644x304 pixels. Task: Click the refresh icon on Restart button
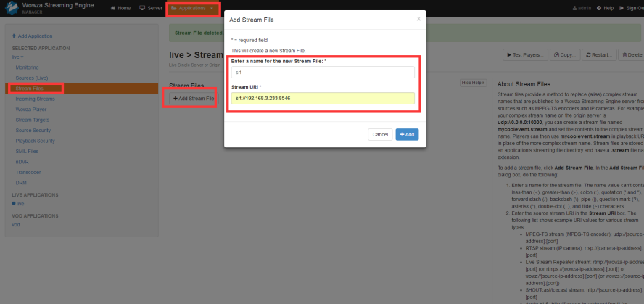tap(589, 54)
